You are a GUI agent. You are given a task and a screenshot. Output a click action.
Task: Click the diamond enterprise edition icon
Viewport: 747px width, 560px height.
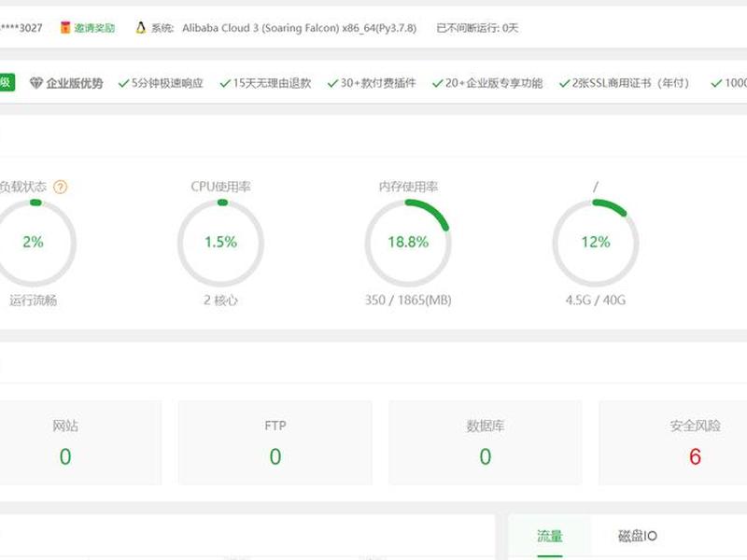[36, 83]
